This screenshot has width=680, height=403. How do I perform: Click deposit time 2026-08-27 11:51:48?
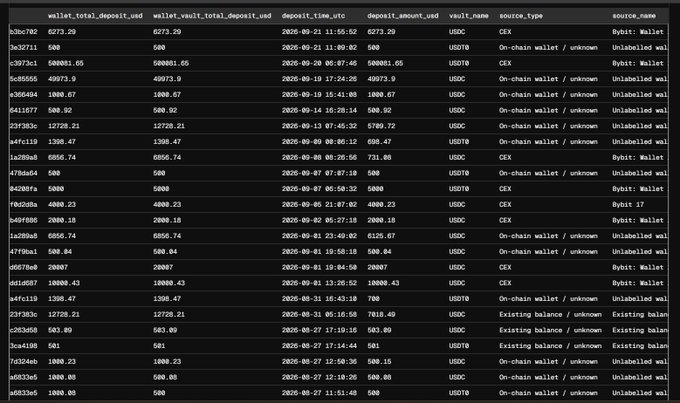(x=319, y=393)
